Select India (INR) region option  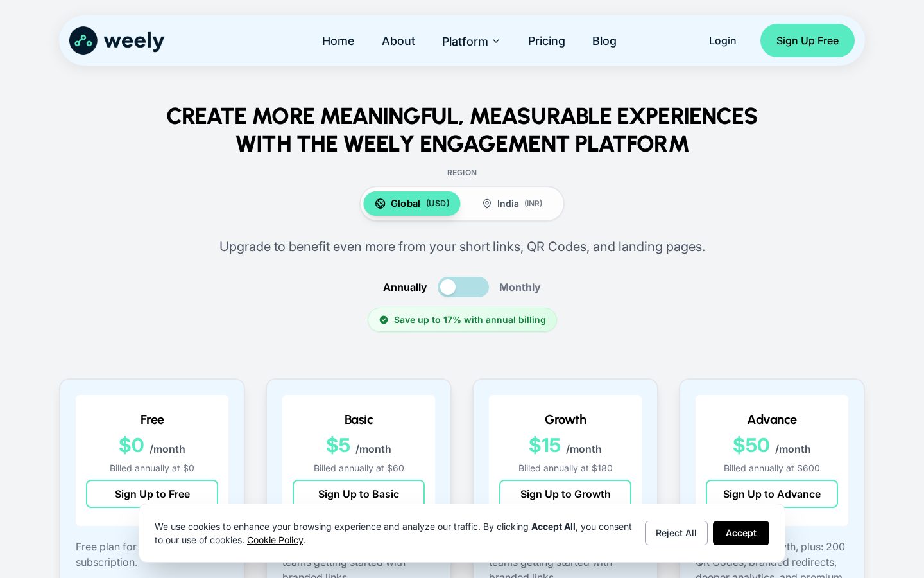pyautogui.click(x=512, y=204)
